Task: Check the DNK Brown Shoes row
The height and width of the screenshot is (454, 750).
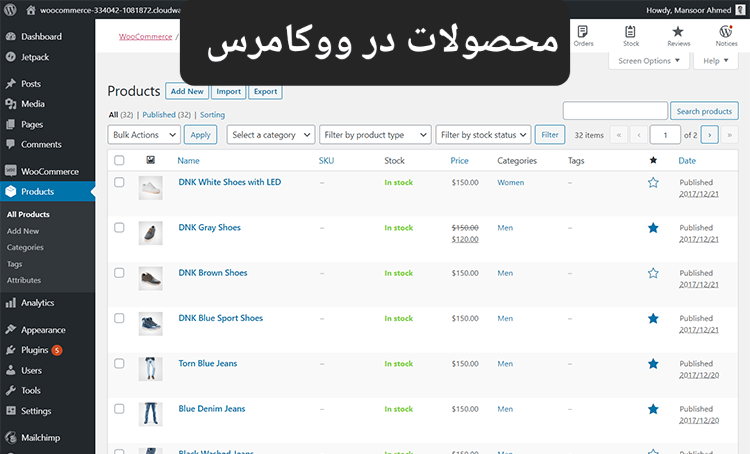Action: point(119,273)
